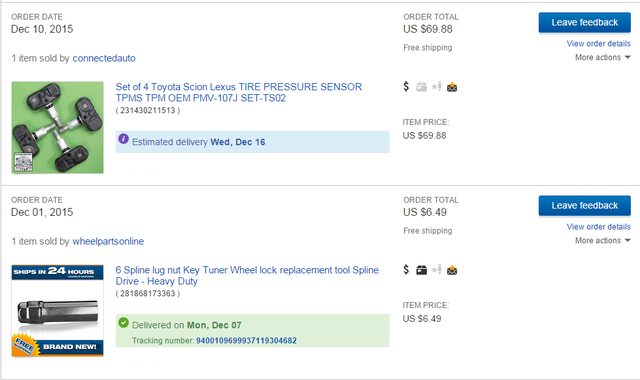Click the green delivered checkmark icon
Screen dimensions: 640x380
coord(123,322)
